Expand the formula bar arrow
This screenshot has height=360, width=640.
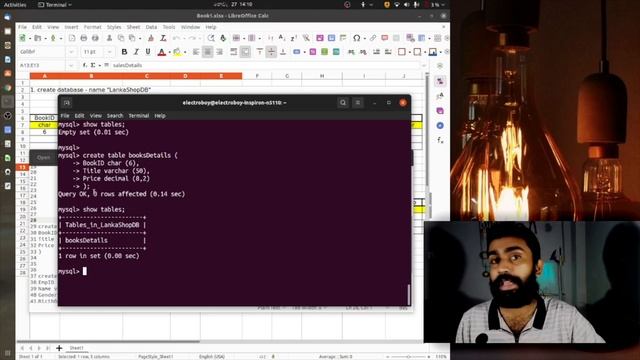click(424, 65)
